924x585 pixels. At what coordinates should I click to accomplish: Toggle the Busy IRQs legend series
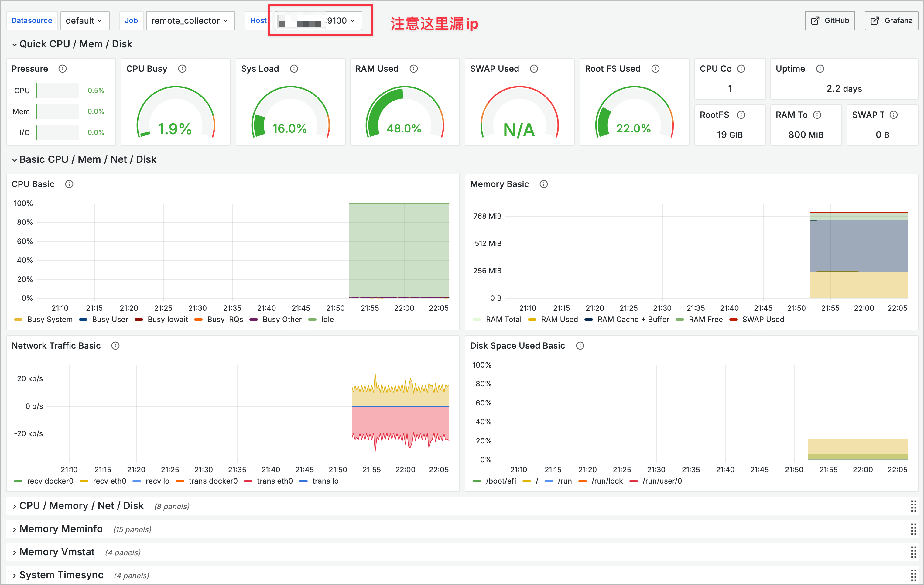point(225,320)
